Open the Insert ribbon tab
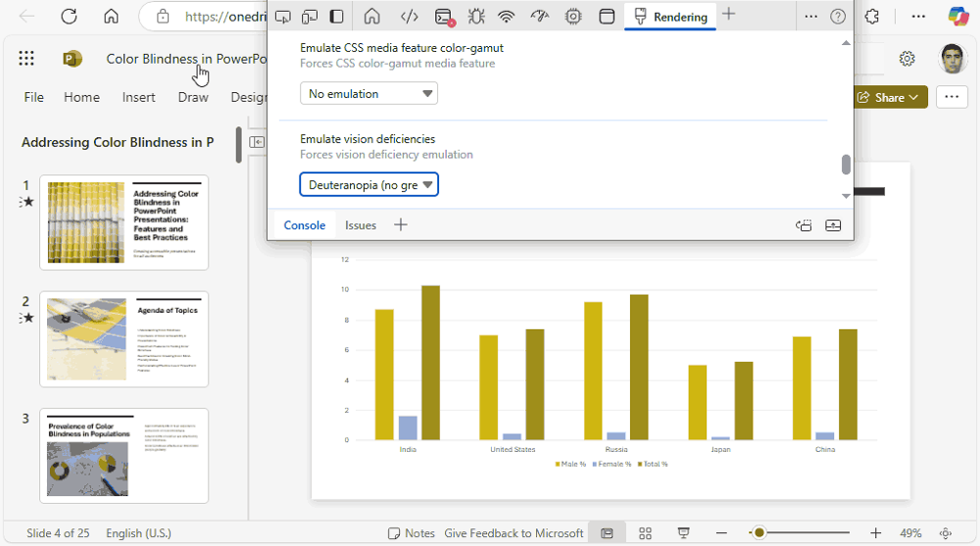This screenshot has width=980, height=546. [138, 97]
